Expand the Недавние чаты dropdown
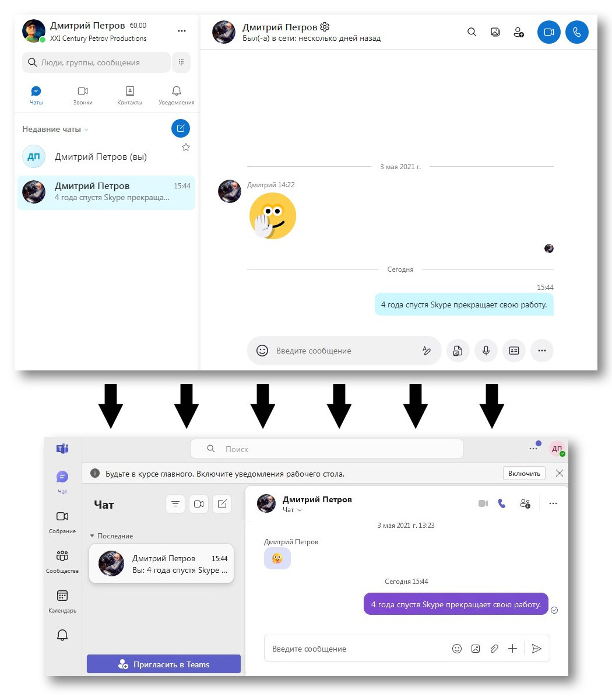 point(86,129)
